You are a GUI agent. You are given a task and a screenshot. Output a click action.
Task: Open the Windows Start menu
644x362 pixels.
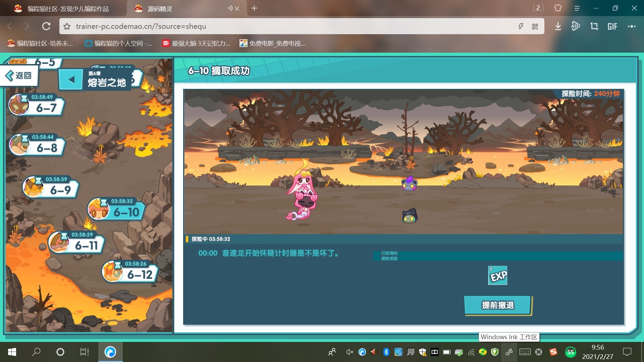[12, 352]
